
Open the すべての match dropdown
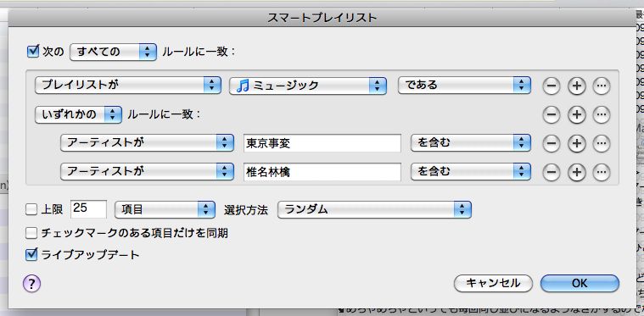(x=113, y=52)
